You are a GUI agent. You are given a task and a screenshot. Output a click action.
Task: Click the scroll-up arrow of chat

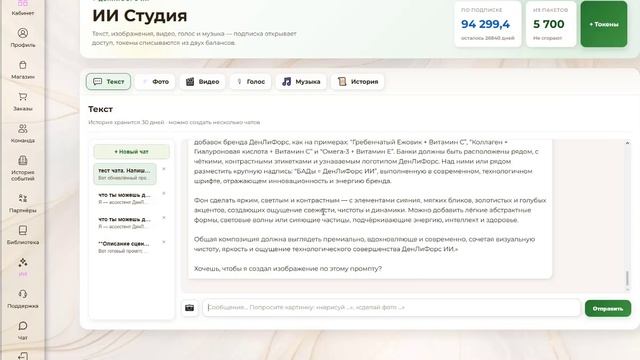pos(627,143)
